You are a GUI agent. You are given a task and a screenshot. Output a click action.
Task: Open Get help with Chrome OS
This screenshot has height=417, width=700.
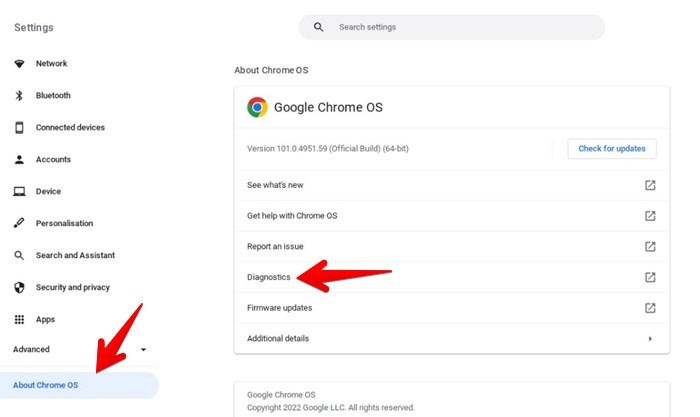coord(451,216)
